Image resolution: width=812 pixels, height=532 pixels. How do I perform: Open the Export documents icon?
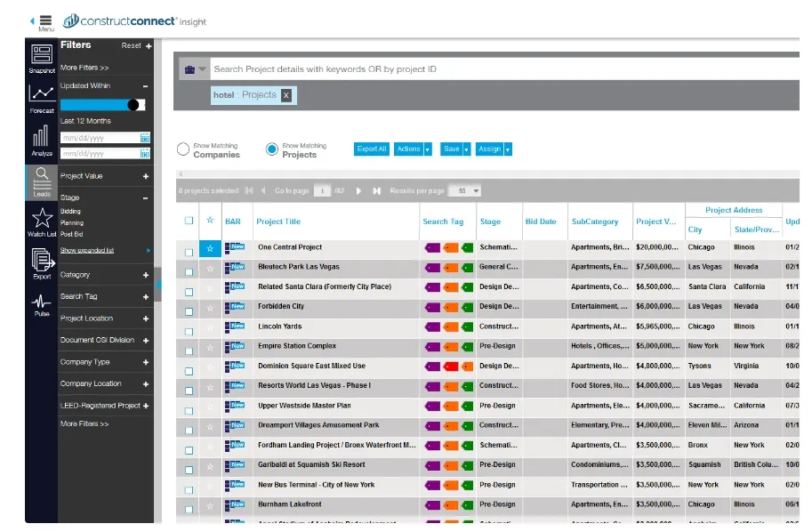[x=43, y=260]
